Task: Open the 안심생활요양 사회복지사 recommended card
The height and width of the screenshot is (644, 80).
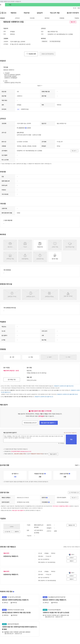Action: pyautogui.click(x=60, y=600)
